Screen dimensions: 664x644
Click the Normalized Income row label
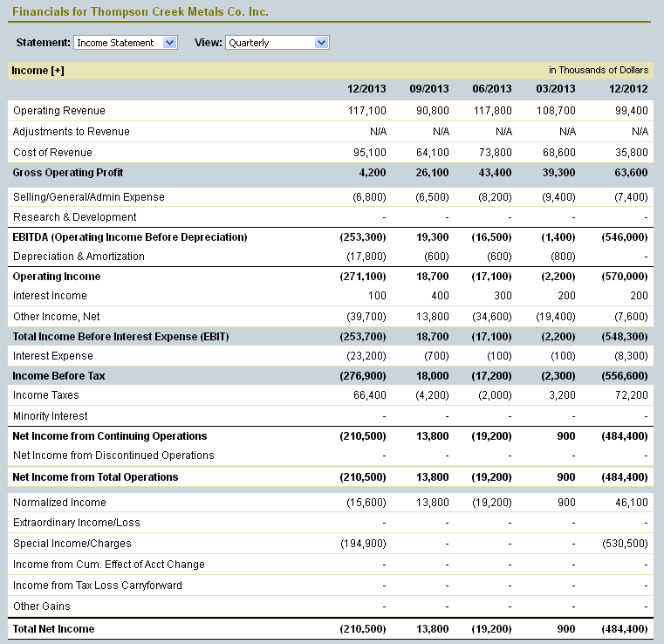click(x=59, y=503)
